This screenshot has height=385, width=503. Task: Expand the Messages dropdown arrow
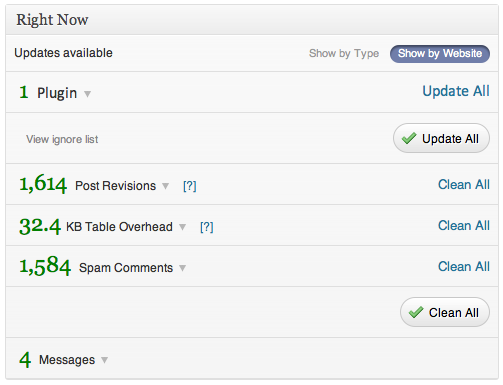click(x=104, y=360)
